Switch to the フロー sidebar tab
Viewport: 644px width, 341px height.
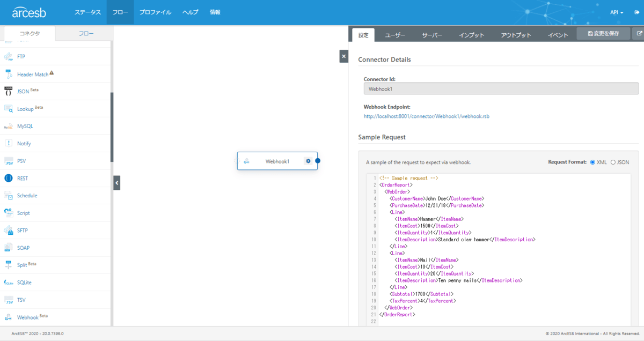86,34
